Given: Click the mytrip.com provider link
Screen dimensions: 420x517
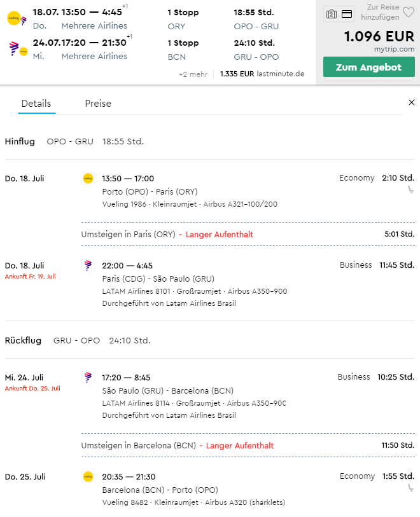Looking at the screenshot, I should [x=394, y=49].
